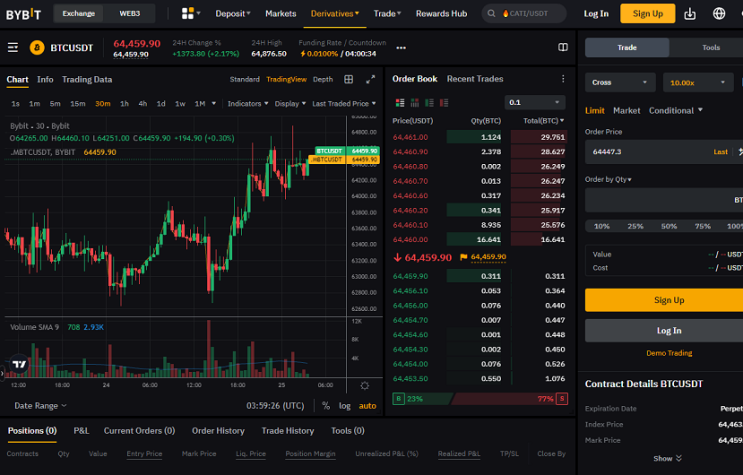Click the red S sell ratio badge
Image resolution: width=743 pixels, height=475 pixels.
coord(562,399)
